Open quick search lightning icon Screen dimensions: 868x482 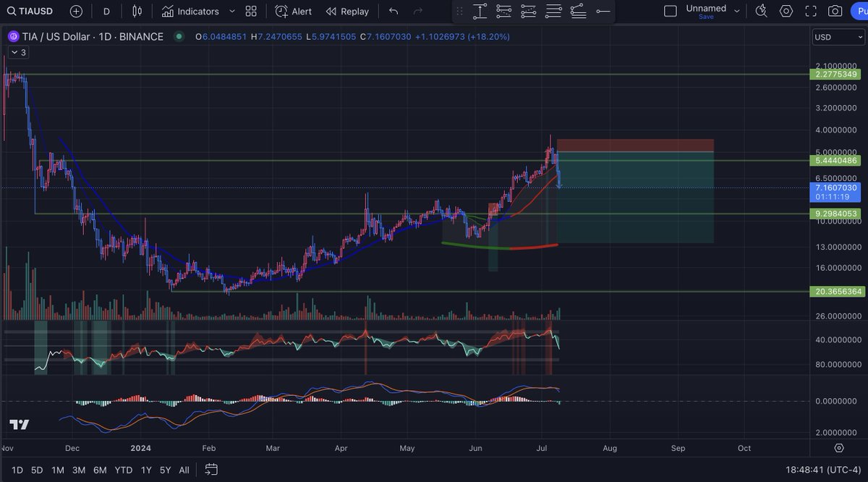[x=761, y=12]
